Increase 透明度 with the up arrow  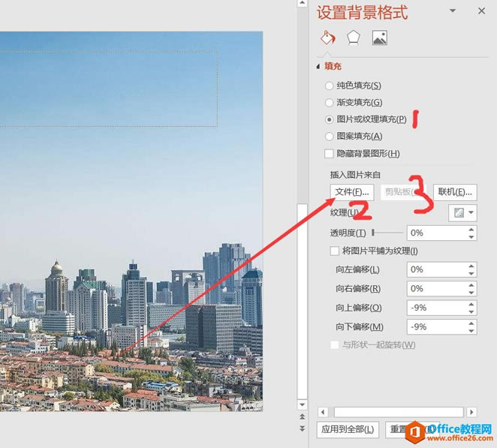tap(471, 230)
